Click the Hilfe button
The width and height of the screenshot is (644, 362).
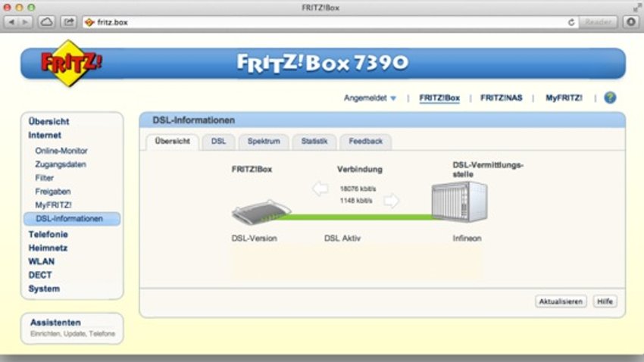tap(605, 301)
